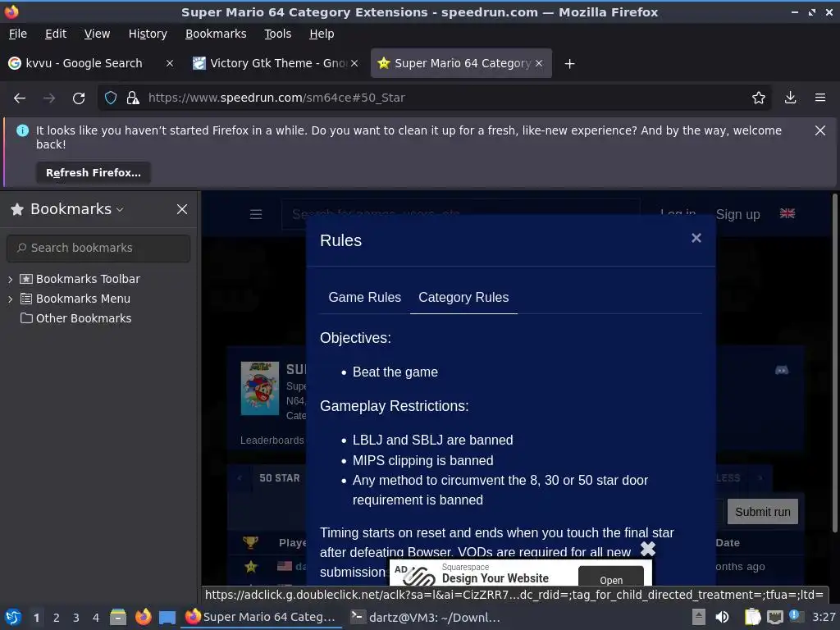
Task: Reload the current page
Action: point(79,98)
